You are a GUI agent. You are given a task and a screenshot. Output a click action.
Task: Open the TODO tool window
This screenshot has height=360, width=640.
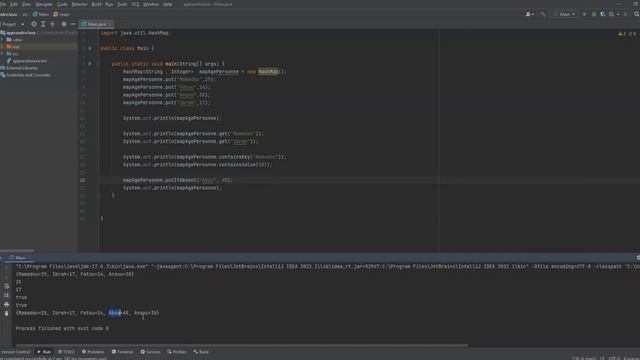tap(66, 351)
